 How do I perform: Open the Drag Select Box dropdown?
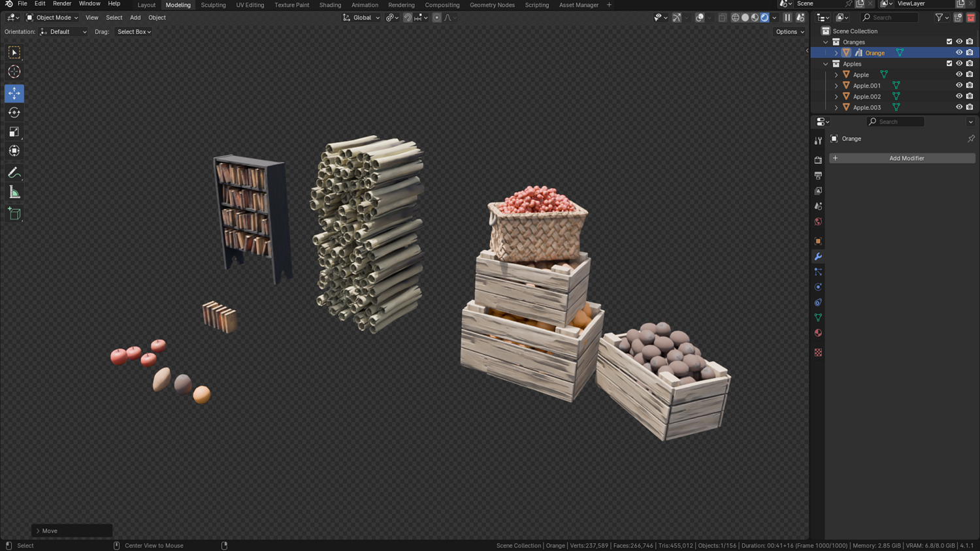(x=134, y=31)
